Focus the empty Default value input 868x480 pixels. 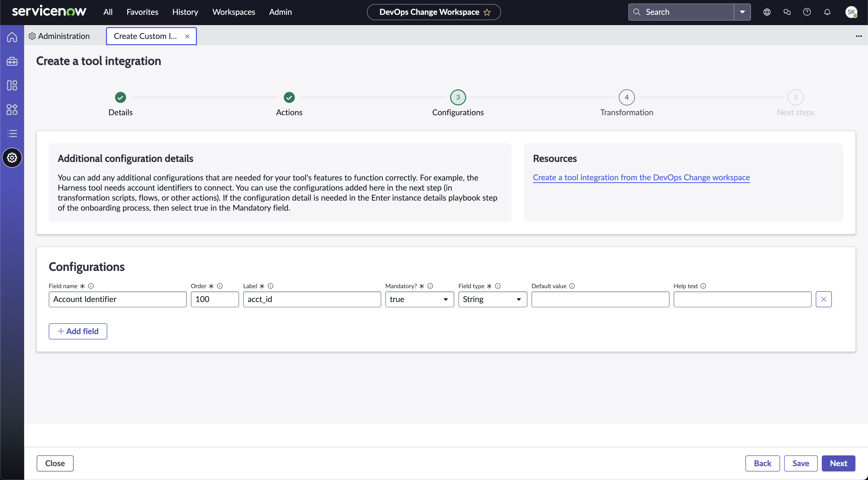[600, 299]
